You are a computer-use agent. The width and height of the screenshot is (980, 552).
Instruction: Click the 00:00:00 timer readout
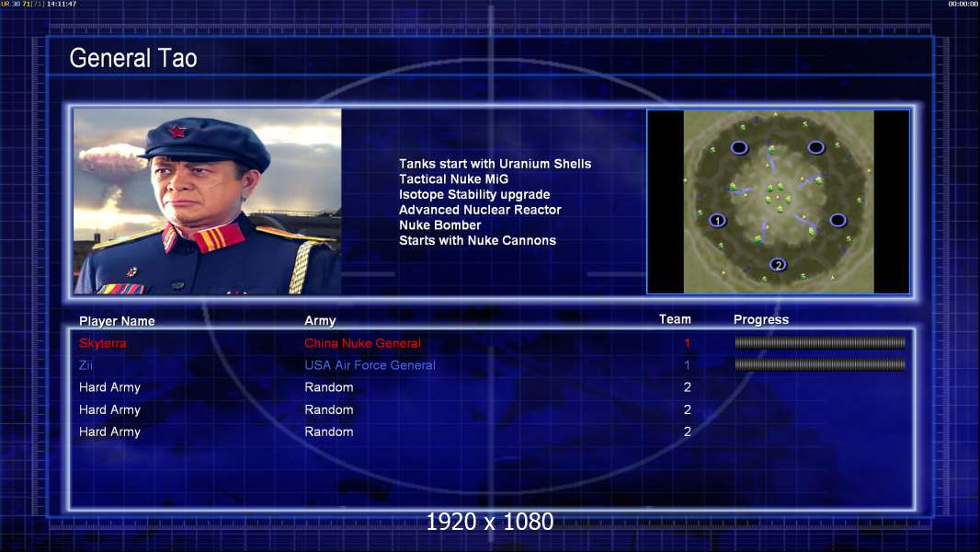click(x=963, y=4)
